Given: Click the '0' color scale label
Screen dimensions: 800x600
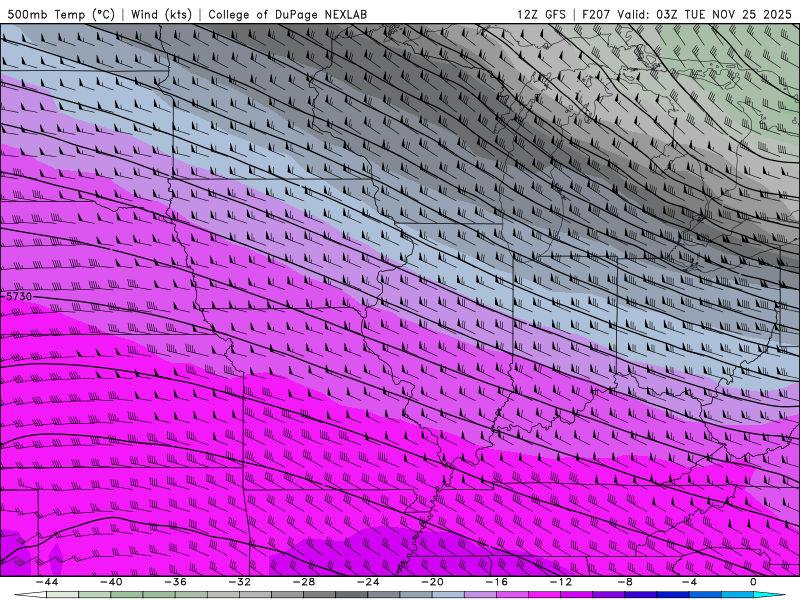Looking at the screenshot, I should 753,582.
